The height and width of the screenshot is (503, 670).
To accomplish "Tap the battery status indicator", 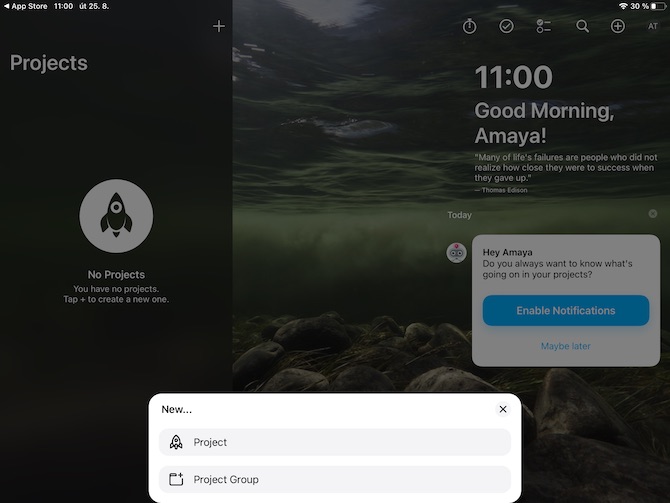I will pyautogui.click(x=658, y=6).
